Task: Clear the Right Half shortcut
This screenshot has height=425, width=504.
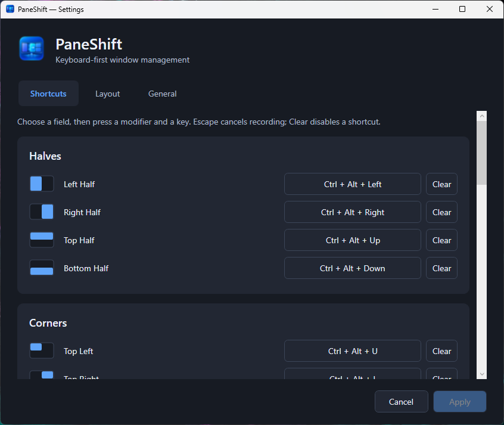Action: tap(441, 212)
